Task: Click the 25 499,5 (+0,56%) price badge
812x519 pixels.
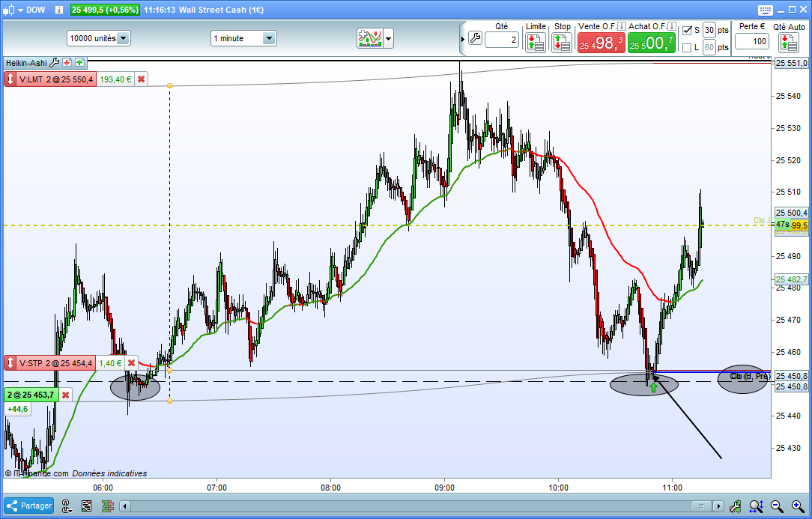Action: coord(105,10)
